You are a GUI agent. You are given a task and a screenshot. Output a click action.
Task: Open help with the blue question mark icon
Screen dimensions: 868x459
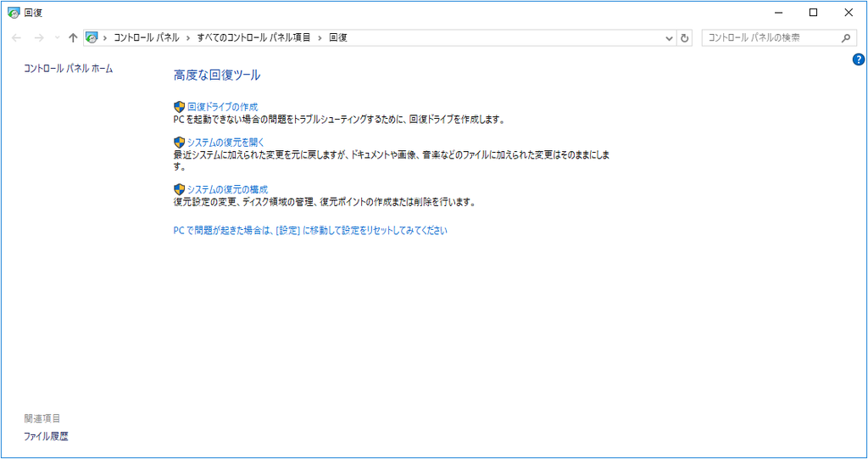[859, 60]
